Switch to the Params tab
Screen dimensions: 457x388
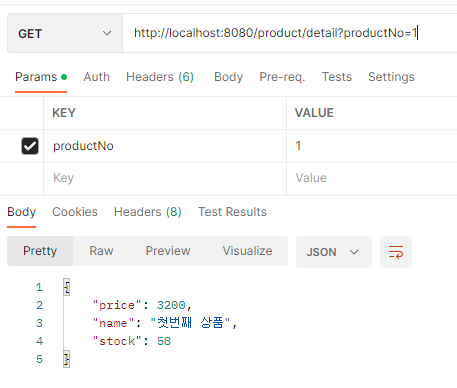point(41,77)
